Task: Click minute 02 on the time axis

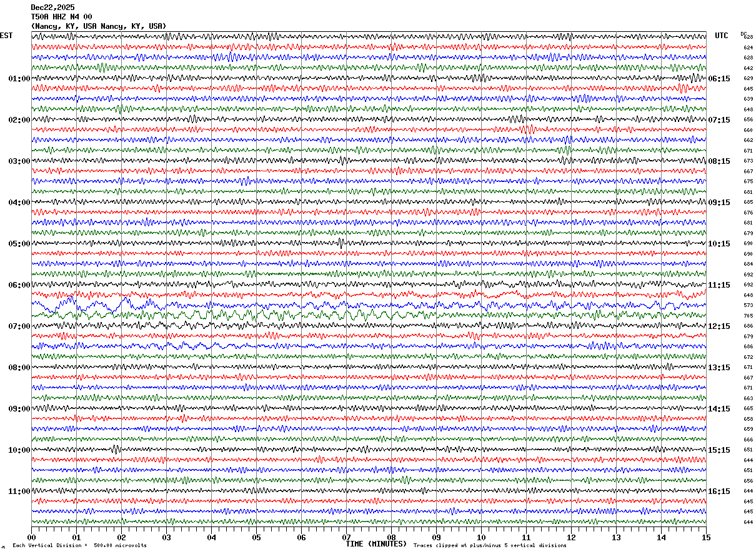Action: click(121, 537)
